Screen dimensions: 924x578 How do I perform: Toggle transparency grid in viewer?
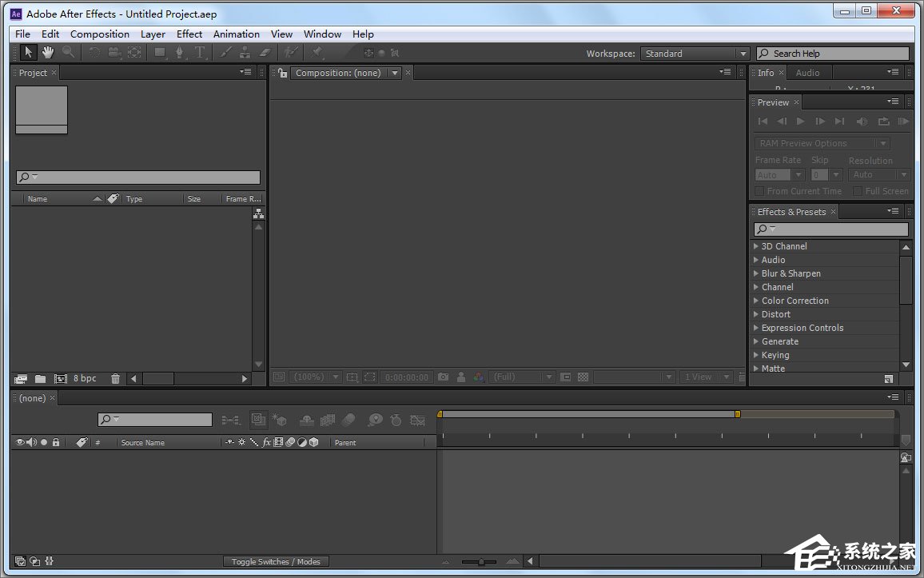tap(583, 377)
